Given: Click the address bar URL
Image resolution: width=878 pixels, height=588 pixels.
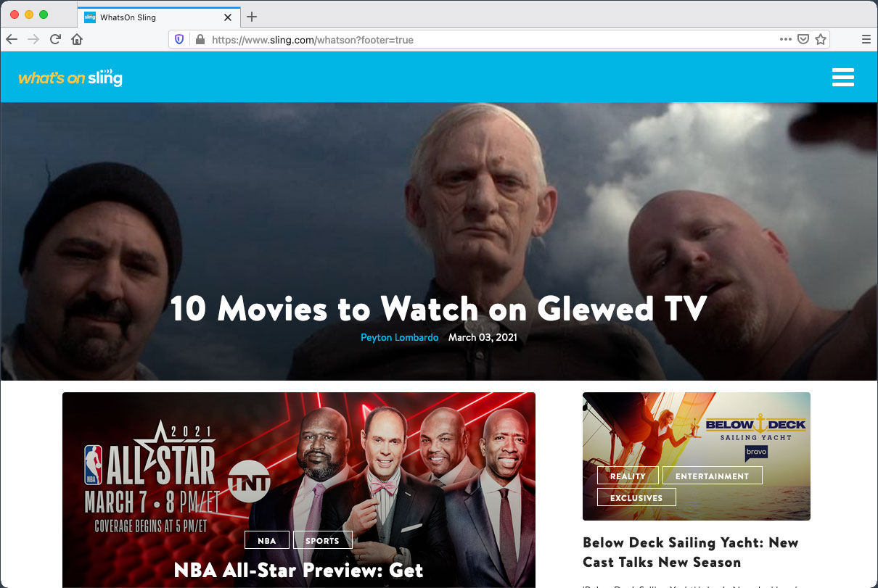Looking at the screenshot, I should click(313, 40).
